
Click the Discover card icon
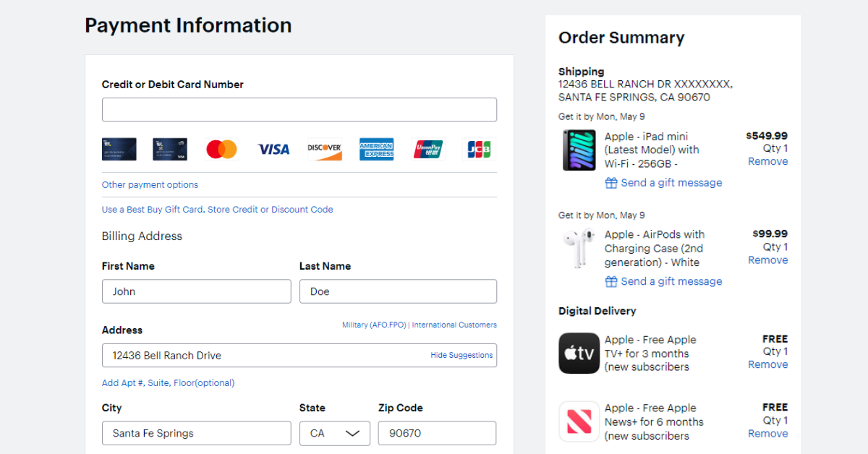pyautogui.click(x=324, y=149)
